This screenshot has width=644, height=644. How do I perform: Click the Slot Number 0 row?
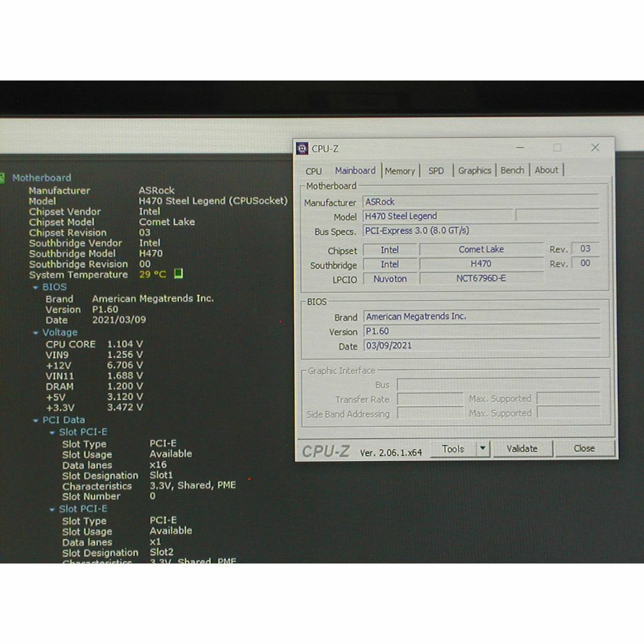[x=109, y=496]
